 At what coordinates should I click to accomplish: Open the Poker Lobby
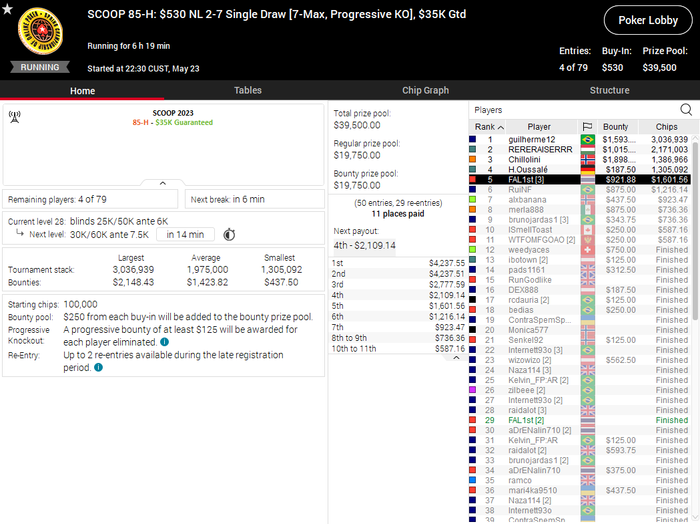[648, 20]
